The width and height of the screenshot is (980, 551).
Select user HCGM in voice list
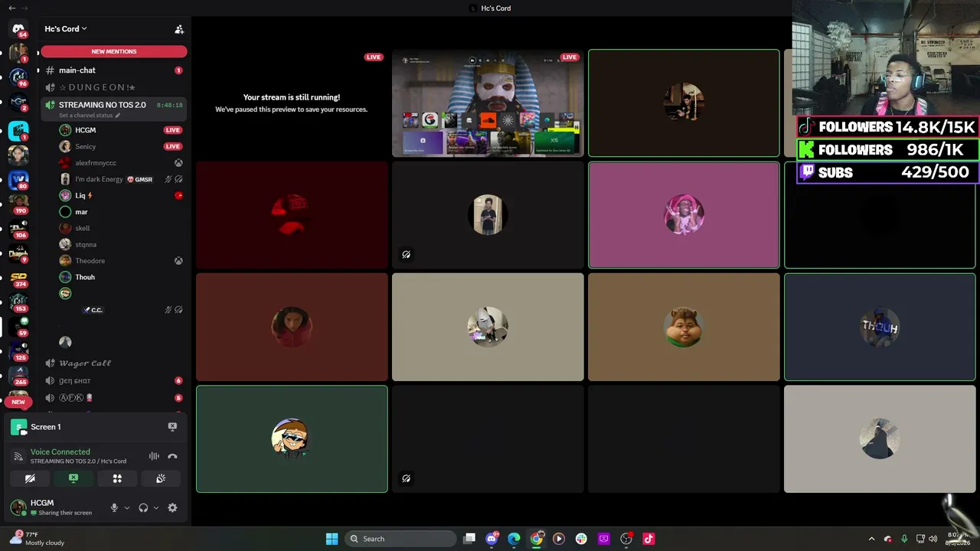(x=85, y=130)
